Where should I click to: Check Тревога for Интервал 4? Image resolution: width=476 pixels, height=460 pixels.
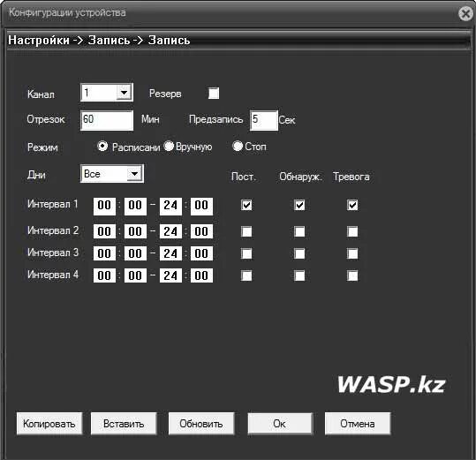pos(352,275)
